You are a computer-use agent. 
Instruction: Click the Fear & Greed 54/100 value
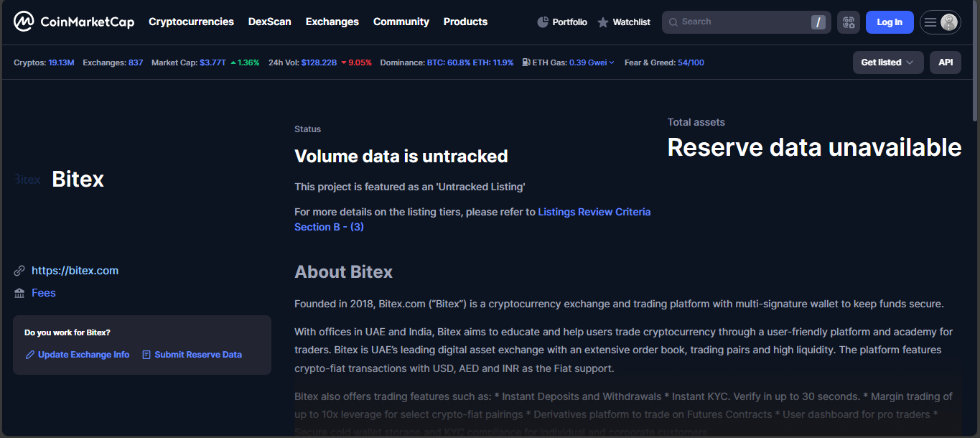point(691,62)
